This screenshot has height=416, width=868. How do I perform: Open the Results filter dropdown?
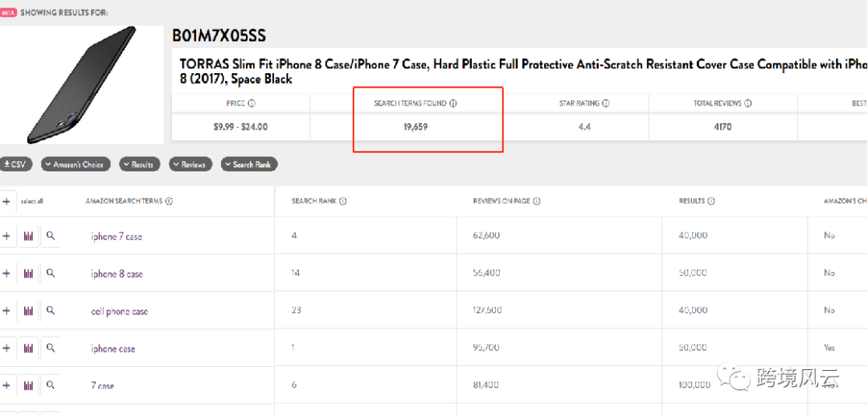click(139, 164)
